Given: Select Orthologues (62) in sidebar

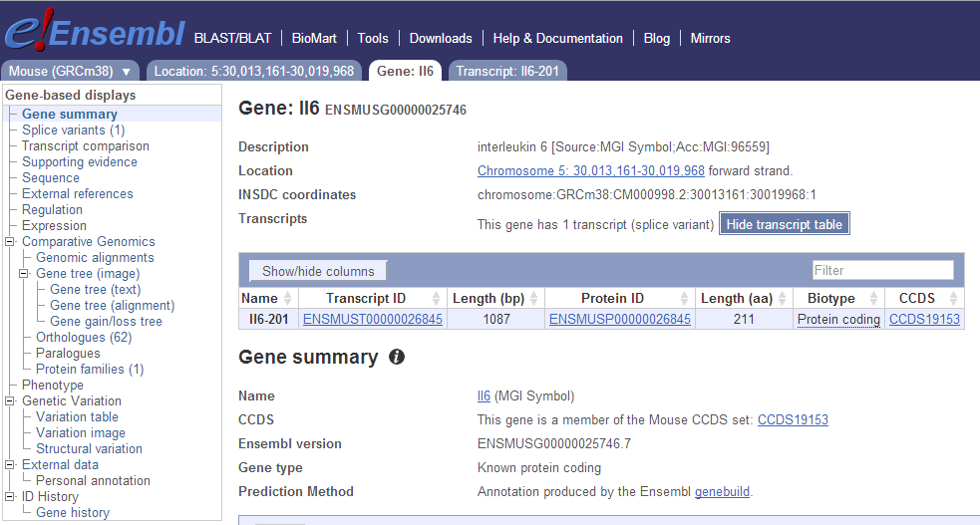Looking at the screenshot, I should pos(84,338).
